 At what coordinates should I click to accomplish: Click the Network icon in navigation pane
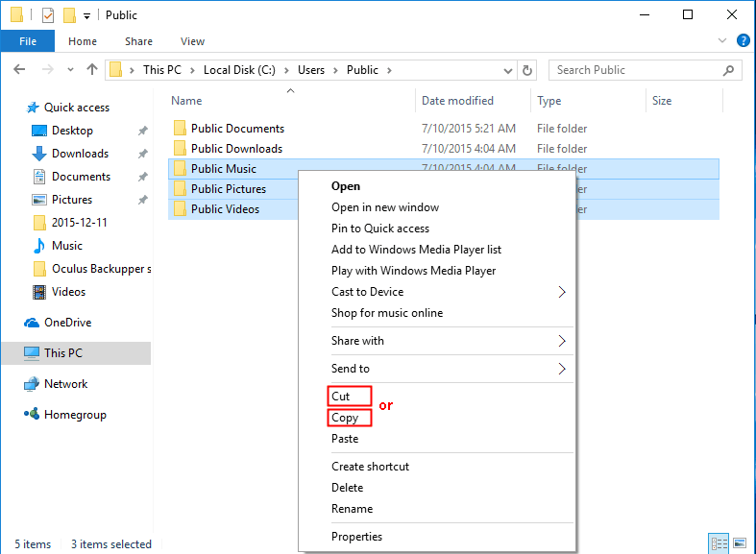pos(32,384)
